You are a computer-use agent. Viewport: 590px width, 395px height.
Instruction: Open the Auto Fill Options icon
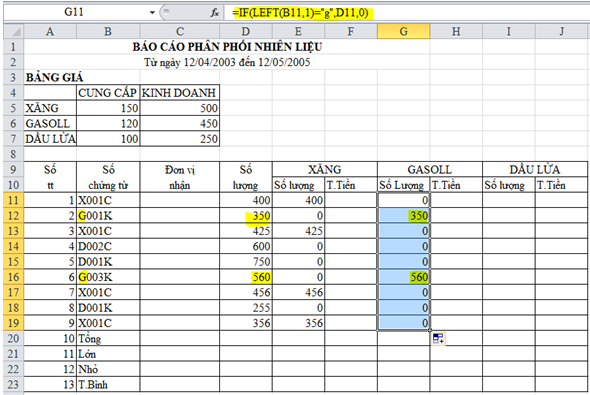(x=438, y=339)
